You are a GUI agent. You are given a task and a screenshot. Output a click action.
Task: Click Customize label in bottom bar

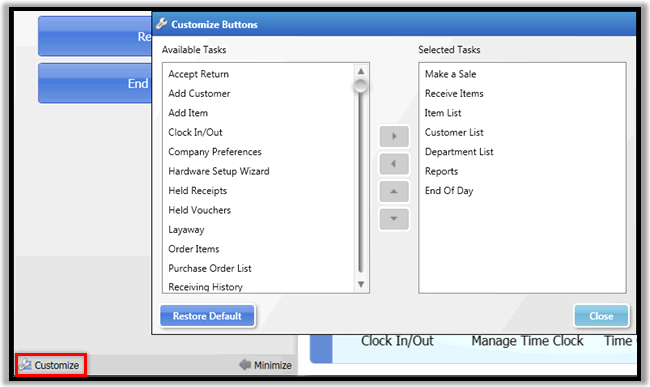pyautogui.click(x=56, y=365)
